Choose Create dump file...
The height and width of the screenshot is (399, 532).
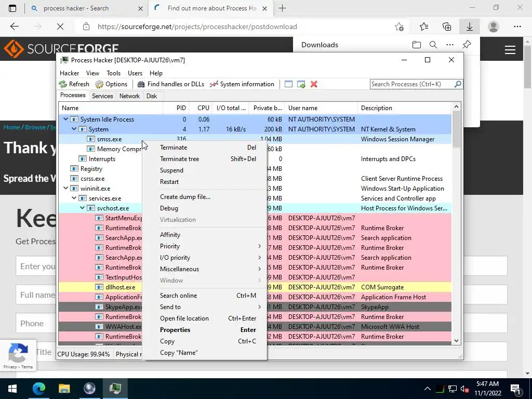(x=205, y=197)
